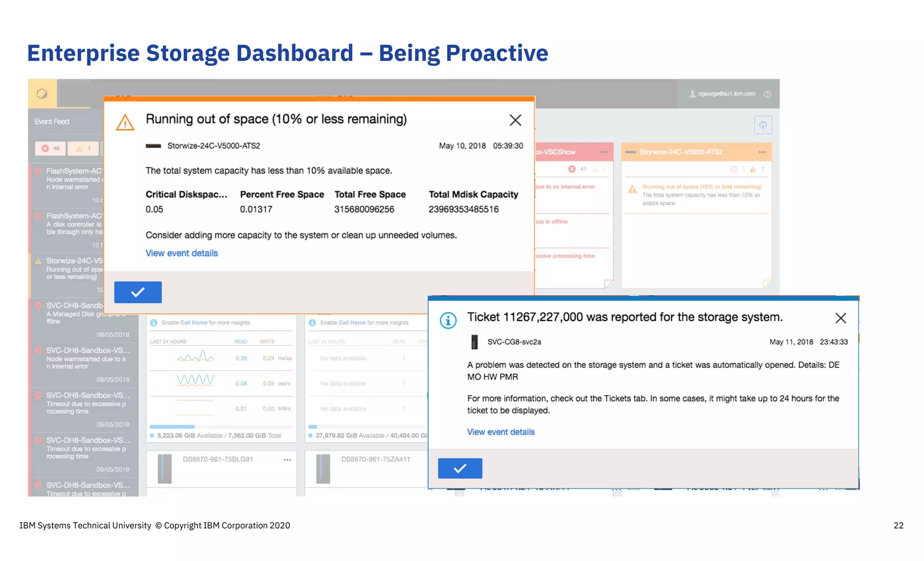This screenshot has height=561, width=924.
Task: Click the DS8870-961-75BLG91 system thumbnail
Action: click(x=165, y=469)
